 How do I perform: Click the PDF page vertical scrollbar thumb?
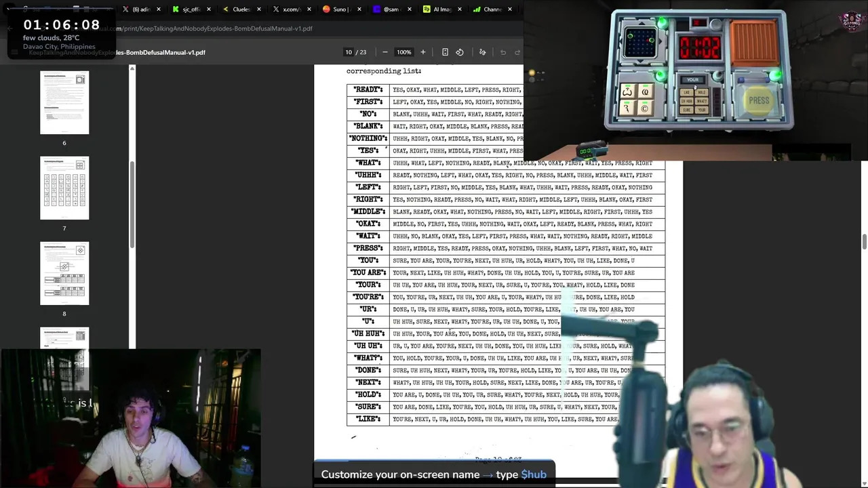point(865,242)
